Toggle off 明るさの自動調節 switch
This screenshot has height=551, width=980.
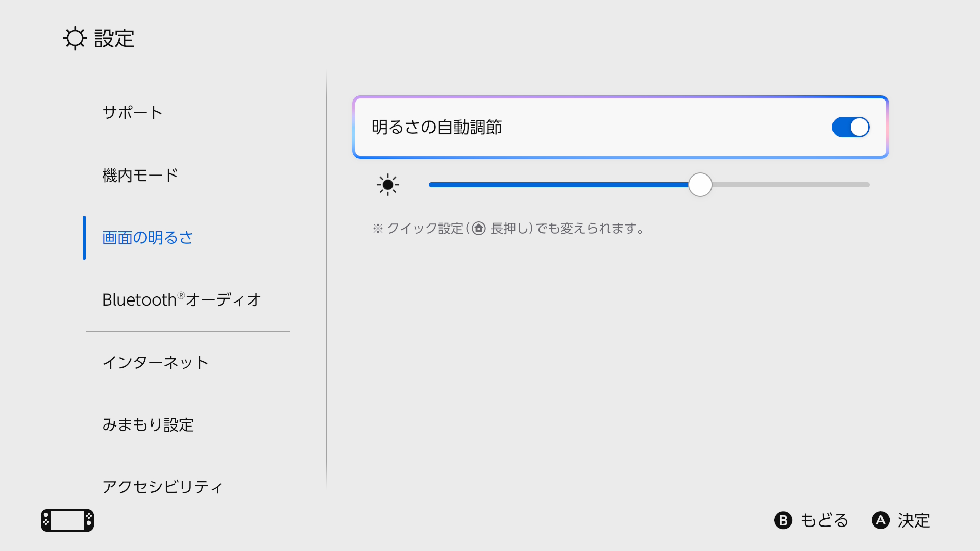click(x=850, y=127)
